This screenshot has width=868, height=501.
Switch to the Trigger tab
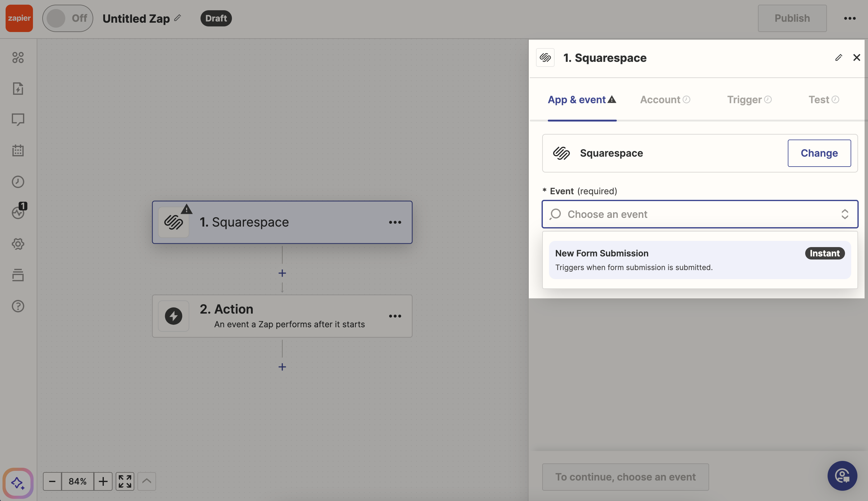(x=749, y=99)
